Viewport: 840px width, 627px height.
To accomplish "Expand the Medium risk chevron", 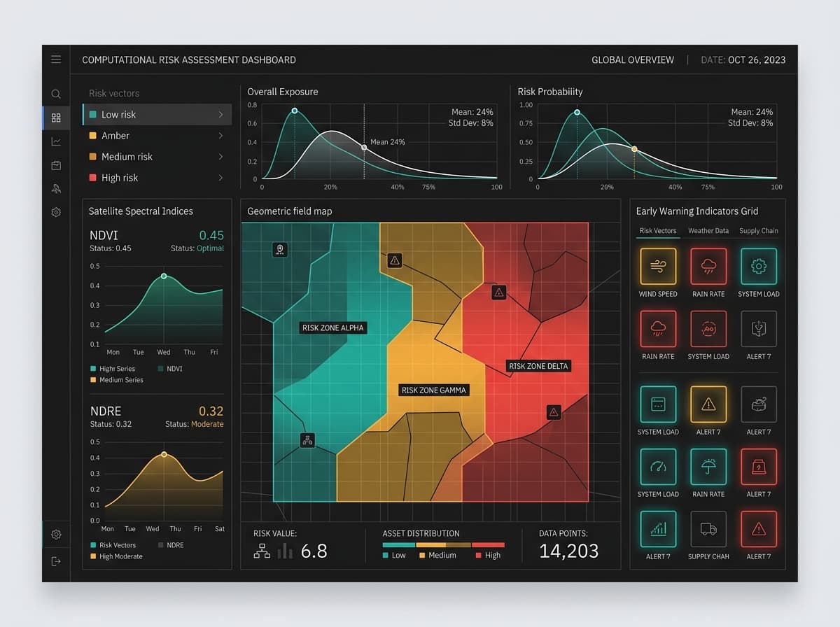I will 220,157.
